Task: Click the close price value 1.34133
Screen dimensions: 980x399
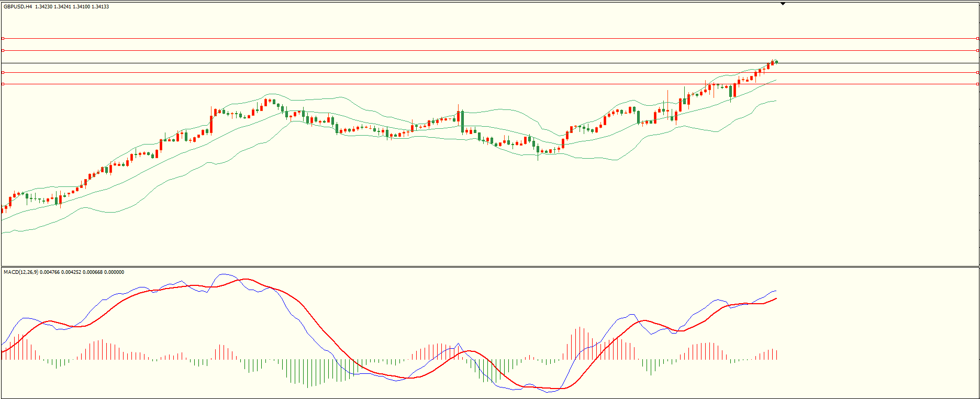Action: pyautogui.click(x=100, y=7)
